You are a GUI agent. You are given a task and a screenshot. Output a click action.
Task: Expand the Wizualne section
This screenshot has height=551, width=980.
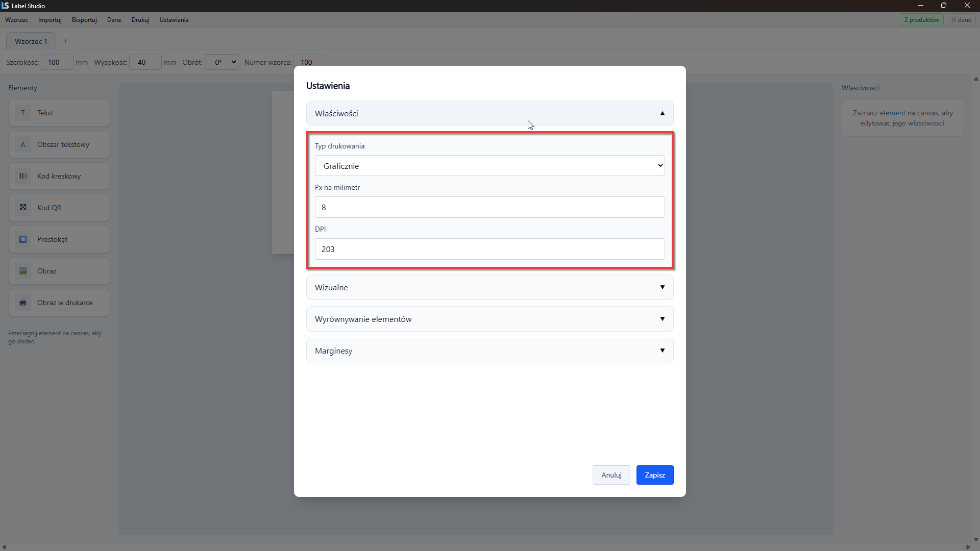pos(489,287)
